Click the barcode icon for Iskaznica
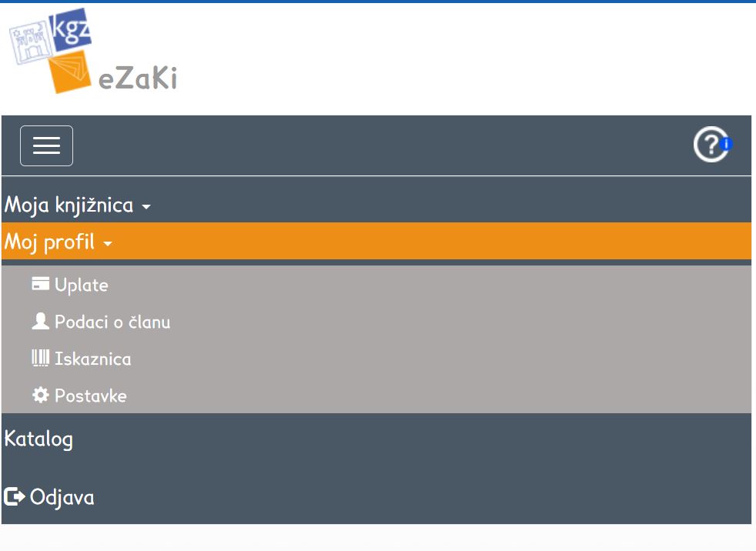The height and width of the screenshot is (551, 756). coord(40,358)
